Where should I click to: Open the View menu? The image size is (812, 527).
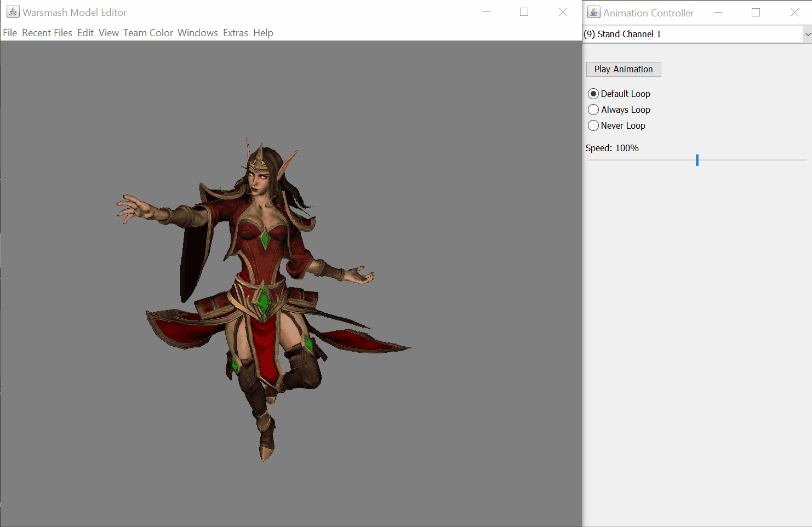[x=108, y=33]
